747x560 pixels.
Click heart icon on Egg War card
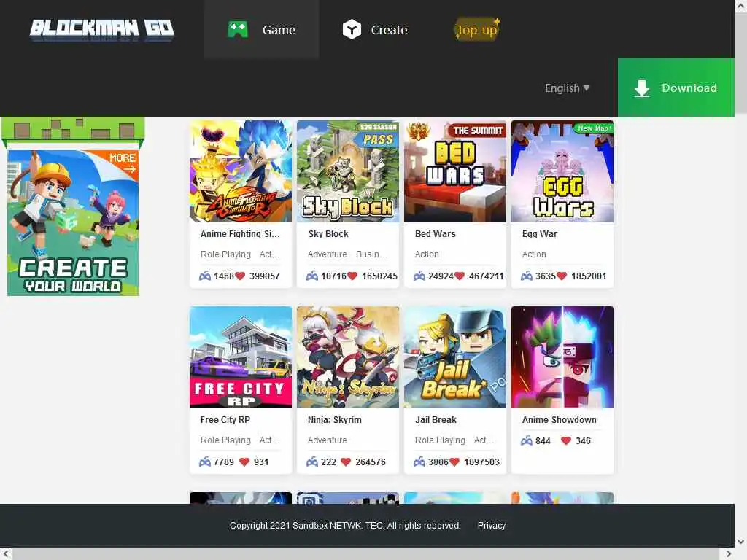click(562, 276)
